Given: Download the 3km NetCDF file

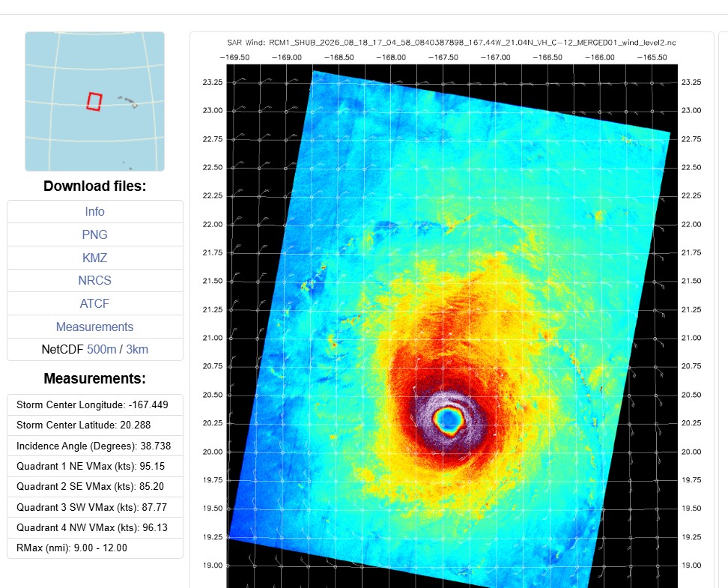Looking at the screenshot, I should 137,349.
